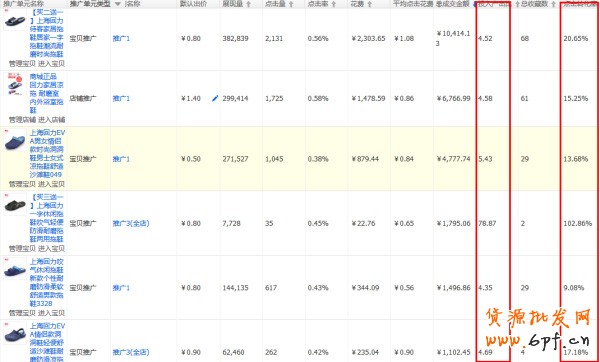Open 推广1 plan link in the 382,839 impressions row

click(121, 39)
